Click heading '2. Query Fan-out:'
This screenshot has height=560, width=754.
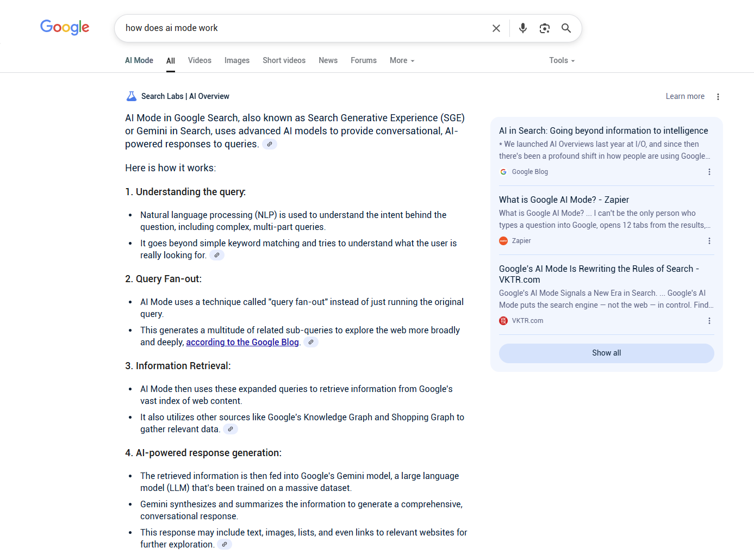click(163, 279)
